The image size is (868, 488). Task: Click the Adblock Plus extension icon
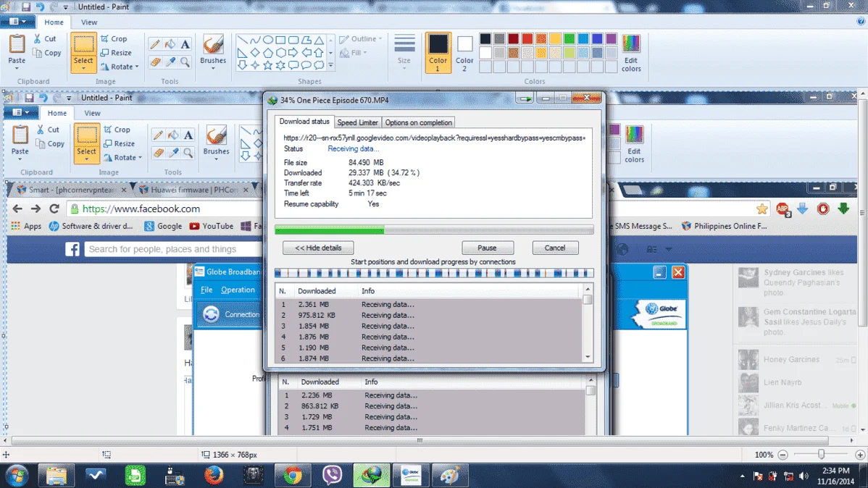pyautogui.click(x=783, y=209)
